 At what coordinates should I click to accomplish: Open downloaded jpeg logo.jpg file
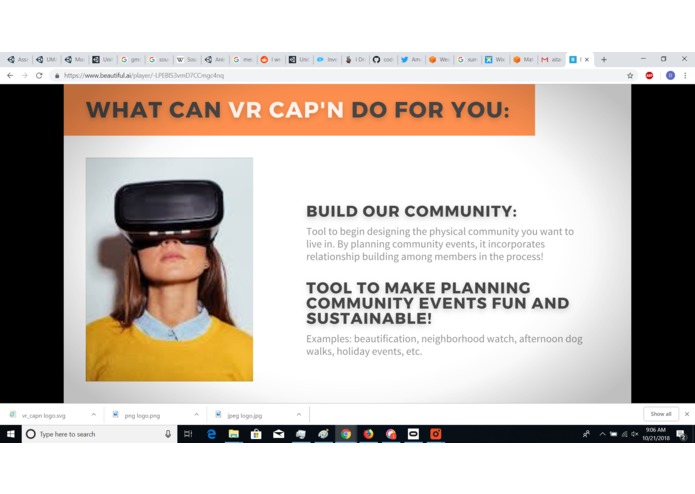tap(244, 415)
